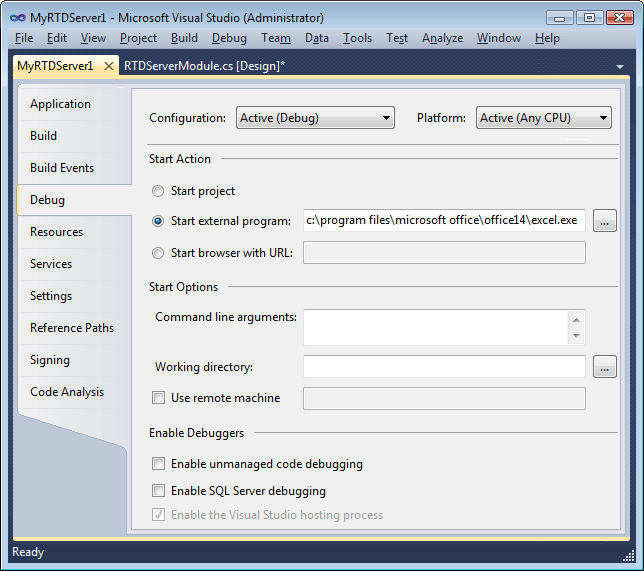Check the Use remote machine checkbox

tap(159, 398)
